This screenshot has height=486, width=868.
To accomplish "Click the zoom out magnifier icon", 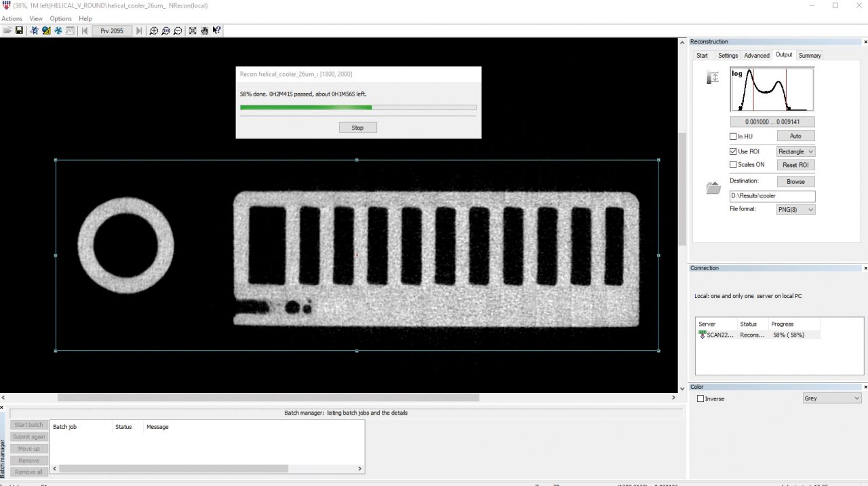I will pyautogui.click(x=178, y=31).
